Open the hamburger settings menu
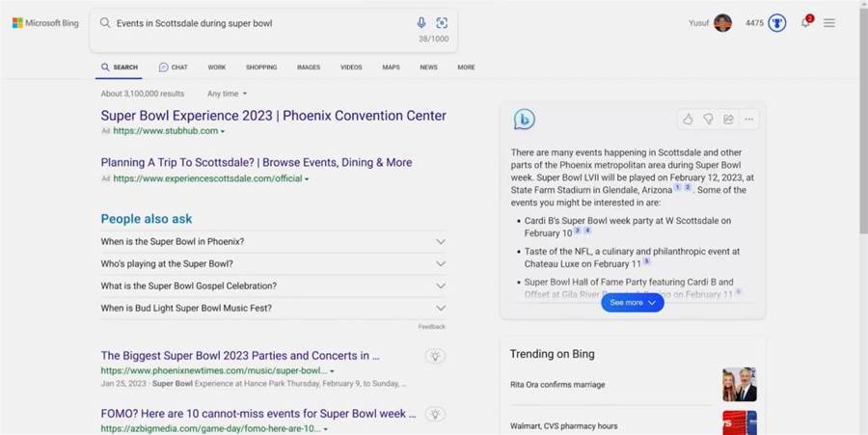The width and height of the screenshot is (868, 435). pyautogui.click(x=829, y=23)
